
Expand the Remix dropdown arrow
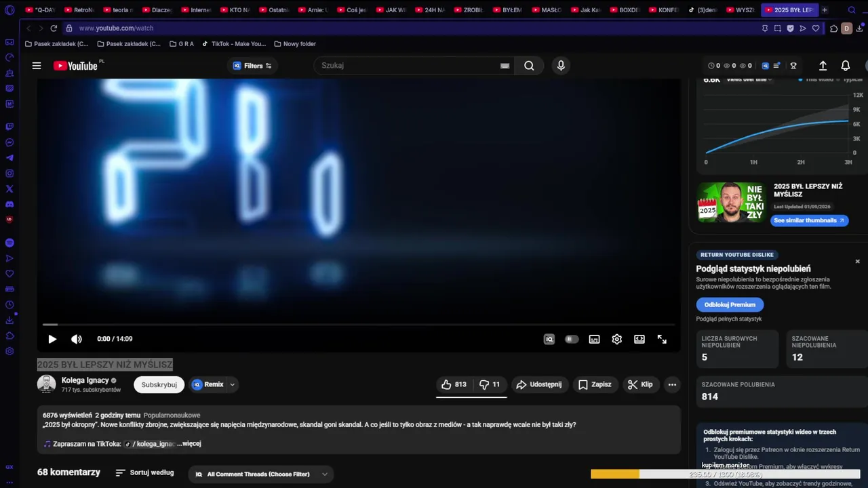click(x=232, y=384)
